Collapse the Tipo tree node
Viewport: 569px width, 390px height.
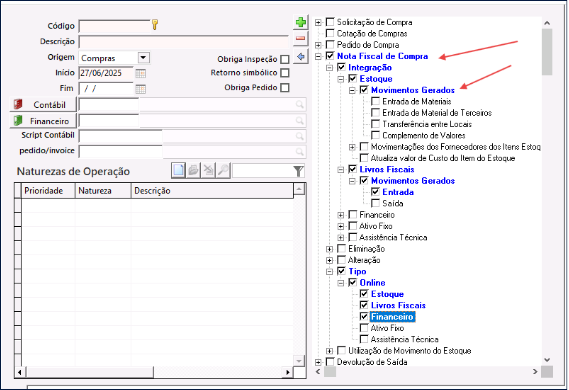pos(329,271)
